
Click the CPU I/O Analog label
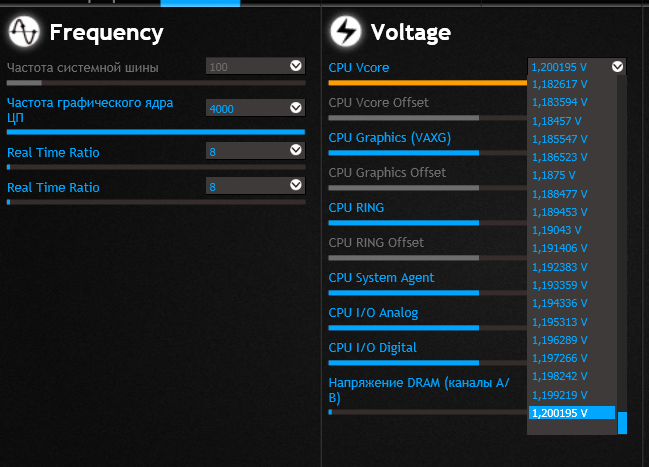[x=373, y=313]
